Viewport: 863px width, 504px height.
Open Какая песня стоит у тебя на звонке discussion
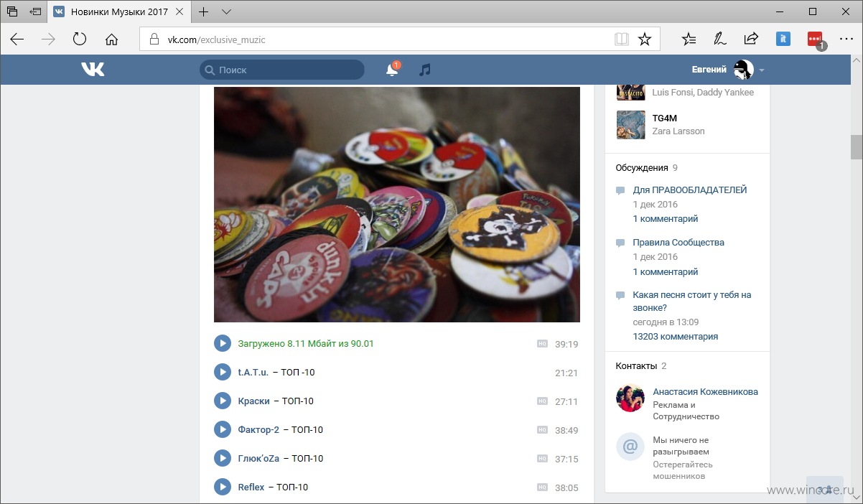pos(691,302)
